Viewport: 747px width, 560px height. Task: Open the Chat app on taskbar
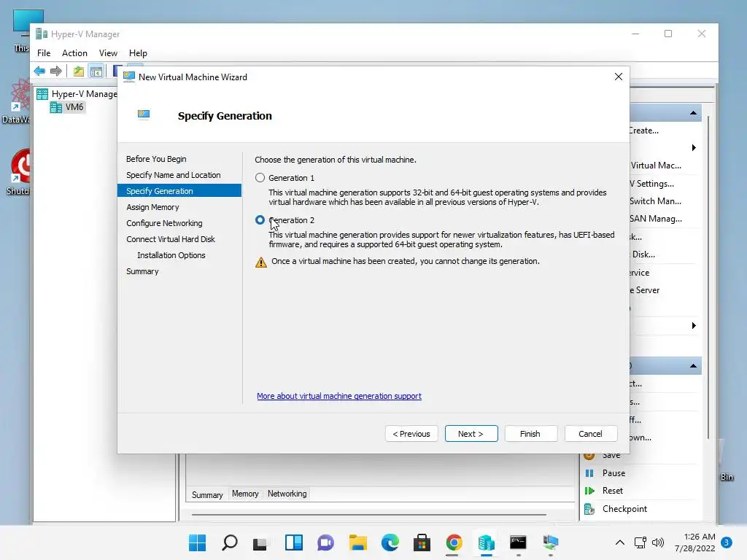pyautogui.click(x=326, y=542)
